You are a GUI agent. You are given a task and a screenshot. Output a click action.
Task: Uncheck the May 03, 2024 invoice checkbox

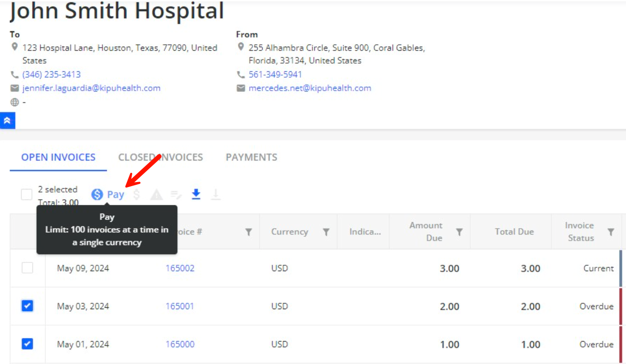tap(27, 306)
